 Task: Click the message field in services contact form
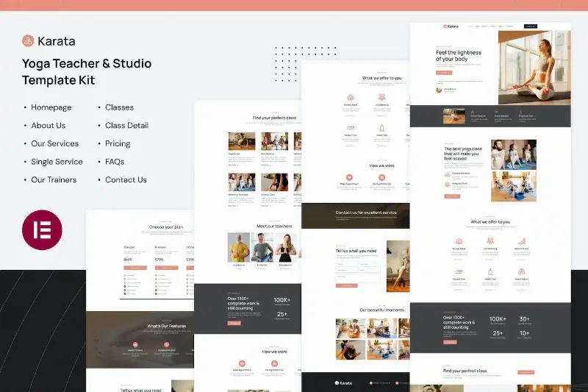358,277
